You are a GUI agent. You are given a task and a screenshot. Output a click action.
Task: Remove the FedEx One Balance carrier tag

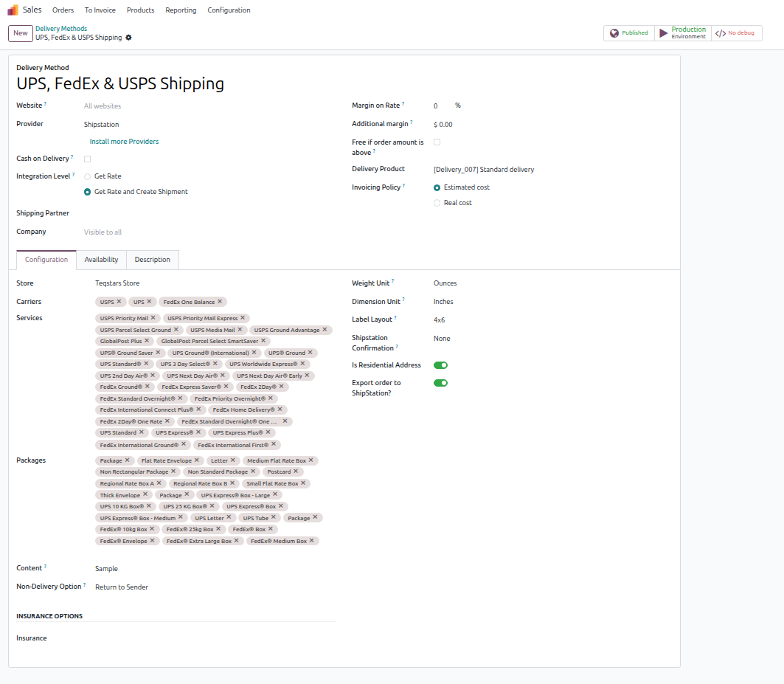220,302
